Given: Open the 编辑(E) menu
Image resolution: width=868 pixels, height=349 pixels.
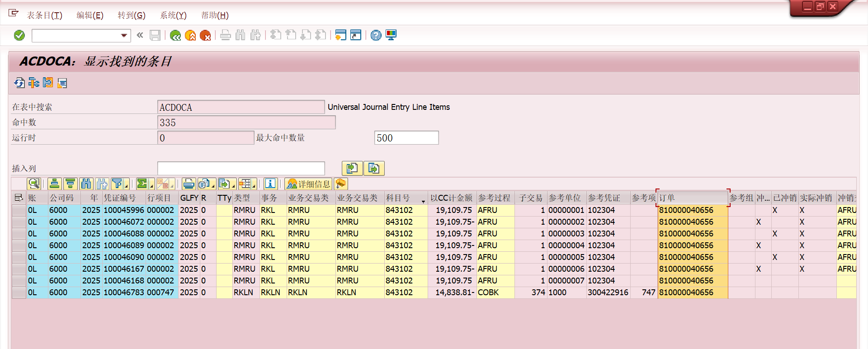Looking at the screenshot, I should [x=90, y=15].
